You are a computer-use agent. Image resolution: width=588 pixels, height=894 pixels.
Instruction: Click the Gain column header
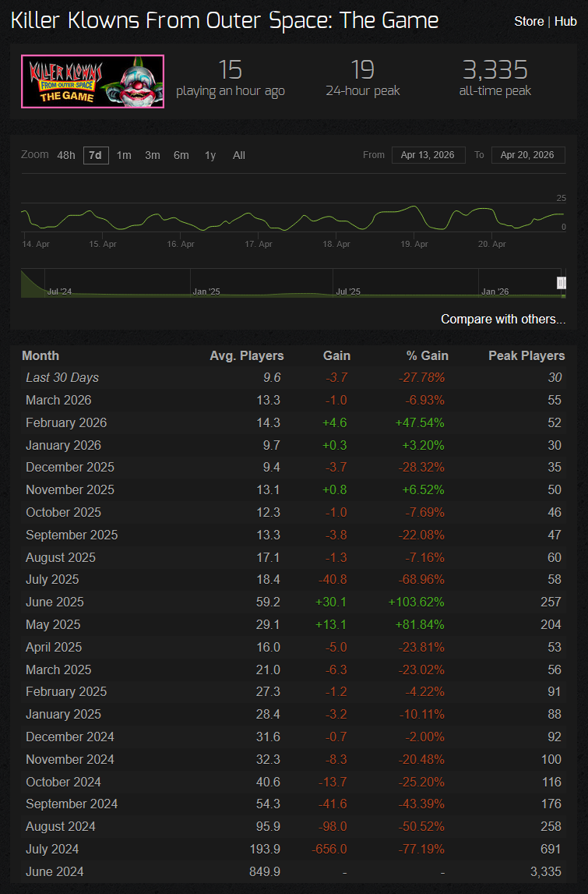336,355
